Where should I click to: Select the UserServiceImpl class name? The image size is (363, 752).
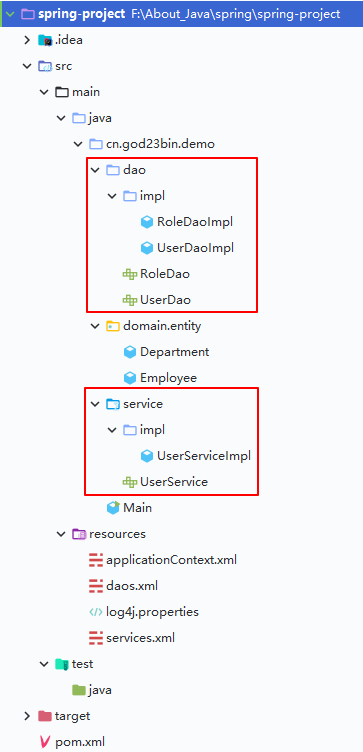click(204, 456)
